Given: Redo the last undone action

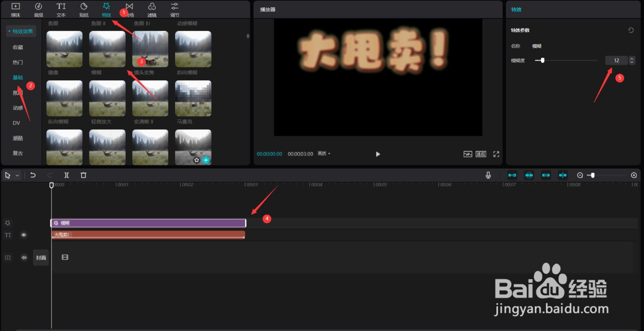Looking at the screenshot, I should 50,175.
